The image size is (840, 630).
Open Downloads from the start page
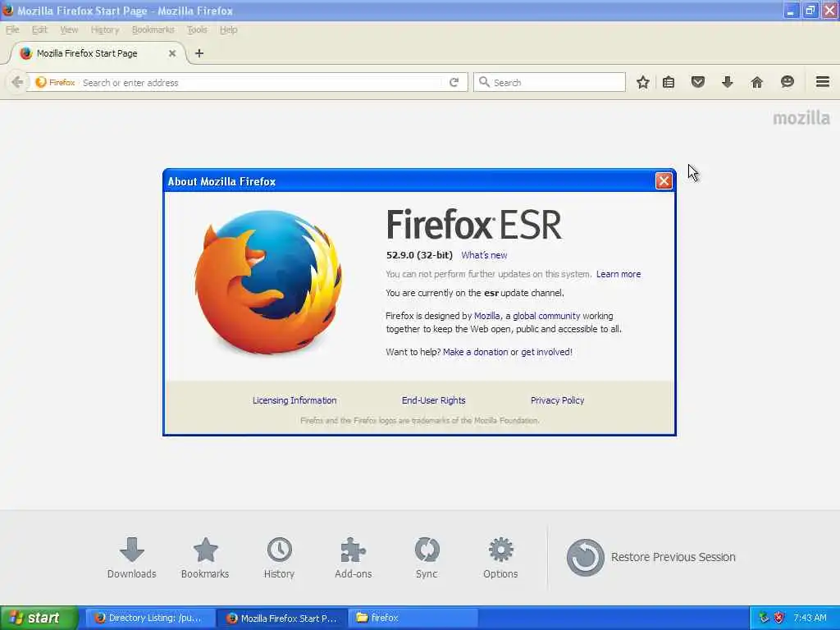pos(132,558)
